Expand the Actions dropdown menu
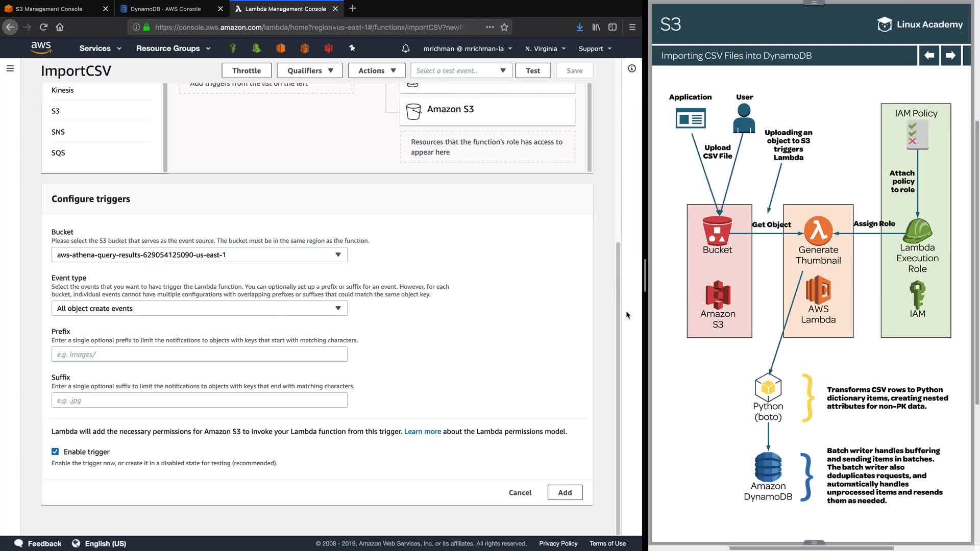 (376, 70)
